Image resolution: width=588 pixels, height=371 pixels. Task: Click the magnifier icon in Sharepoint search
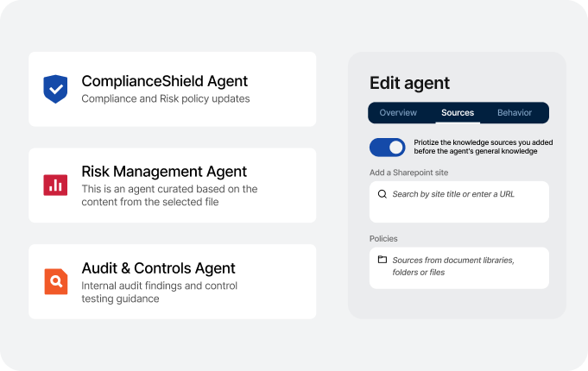pos(383,194)
